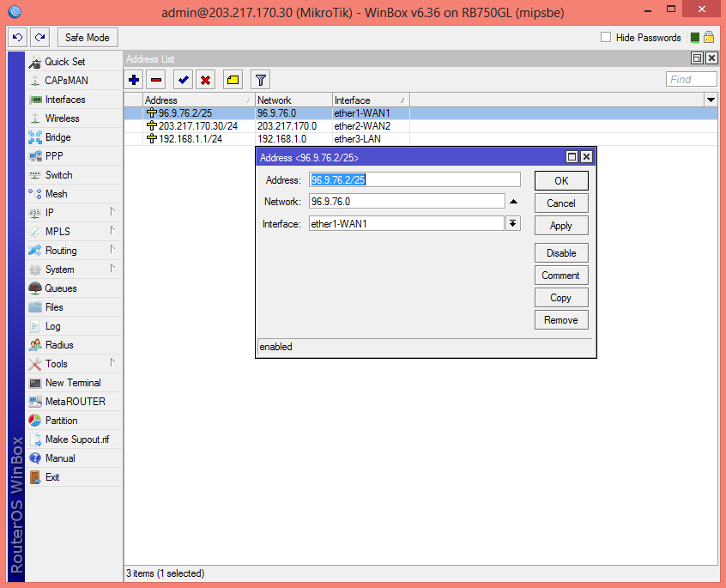The image size is (726, 588).
Task: Expand the IP submenu arrow
Action: point(112,211)
